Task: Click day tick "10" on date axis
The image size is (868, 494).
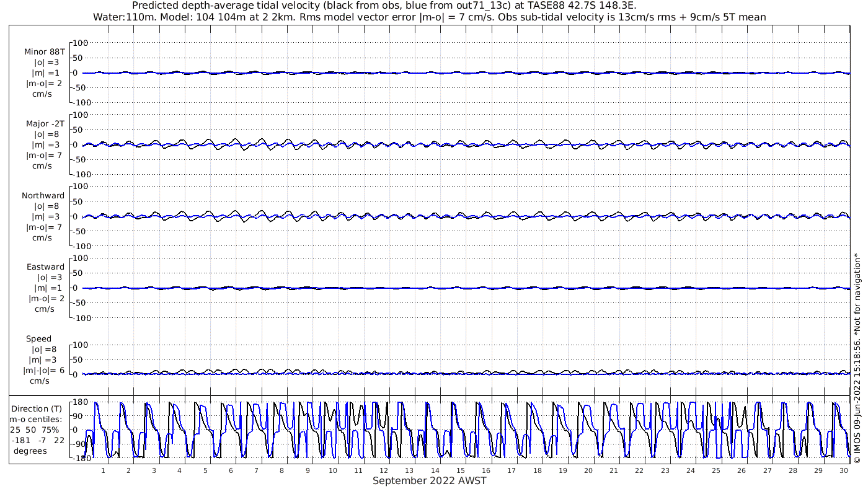Action: click(x=333, y=471)
